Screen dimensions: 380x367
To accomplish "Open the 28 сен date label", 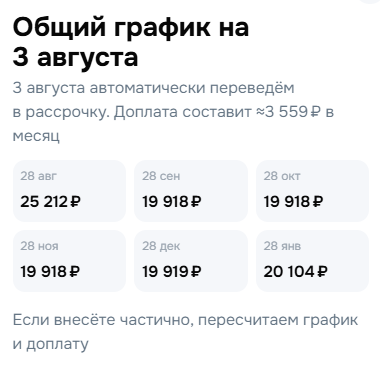I will [161, 176].
